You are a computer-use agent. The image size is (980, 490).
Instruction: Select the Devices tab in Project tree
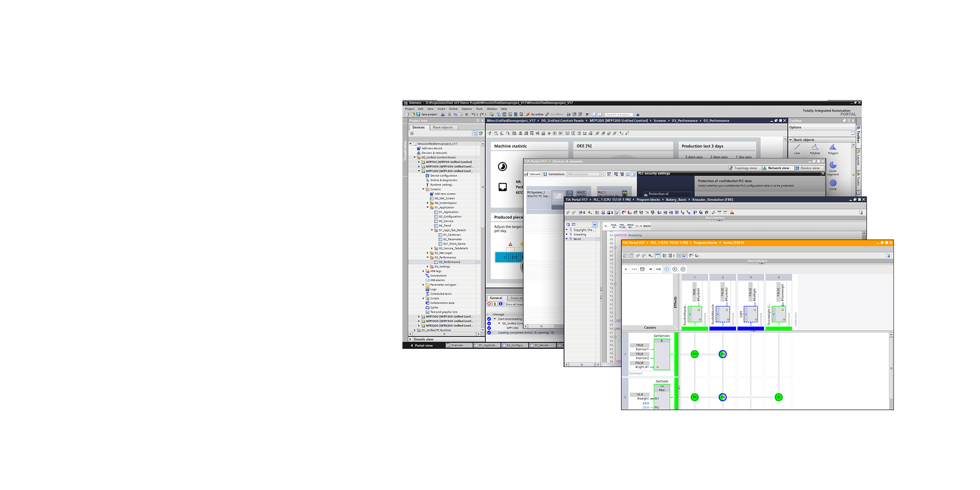(x=418, y=127)
